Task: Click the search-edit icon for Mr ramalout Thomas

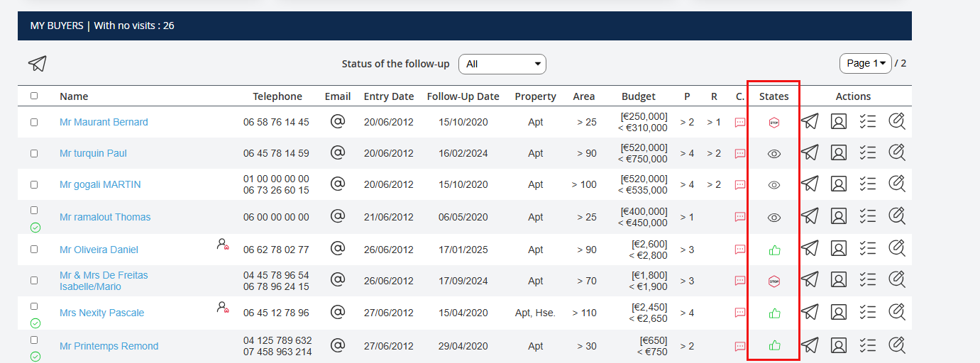Action: tap(897, 216)
